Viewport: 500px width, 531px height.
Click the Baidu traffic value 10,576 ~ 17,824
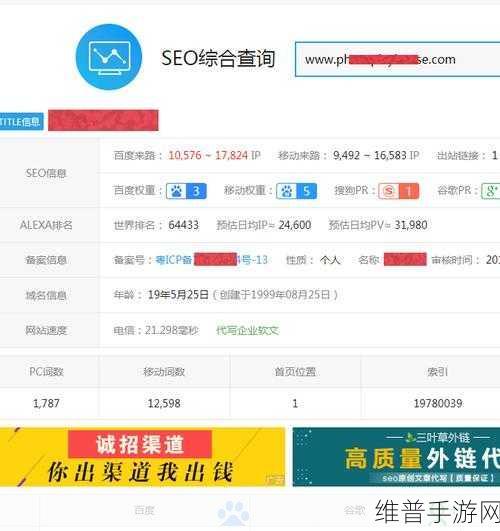[208, 155]
